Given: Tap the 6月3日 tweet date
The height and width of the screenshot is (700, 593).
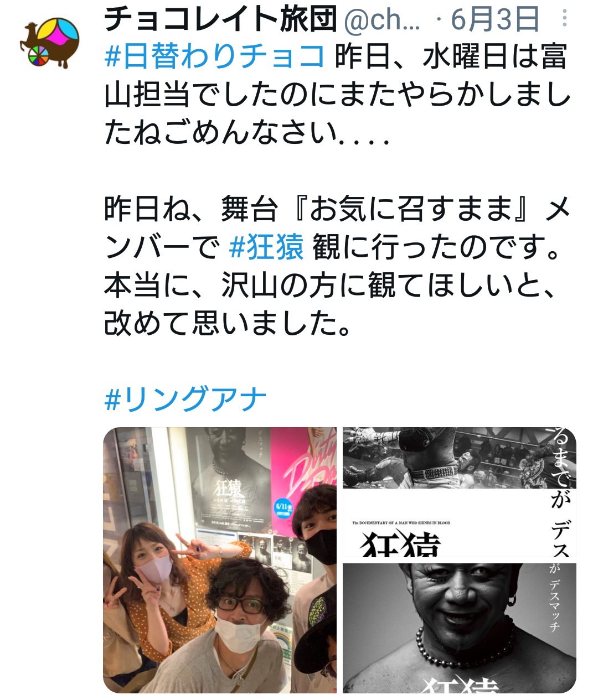Looking at the screenshot, I should click(495, 19).
